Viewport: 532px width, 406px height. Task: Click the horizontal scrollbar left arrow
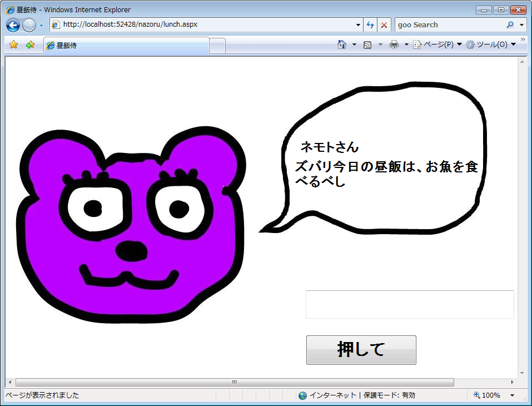[10, 382]
